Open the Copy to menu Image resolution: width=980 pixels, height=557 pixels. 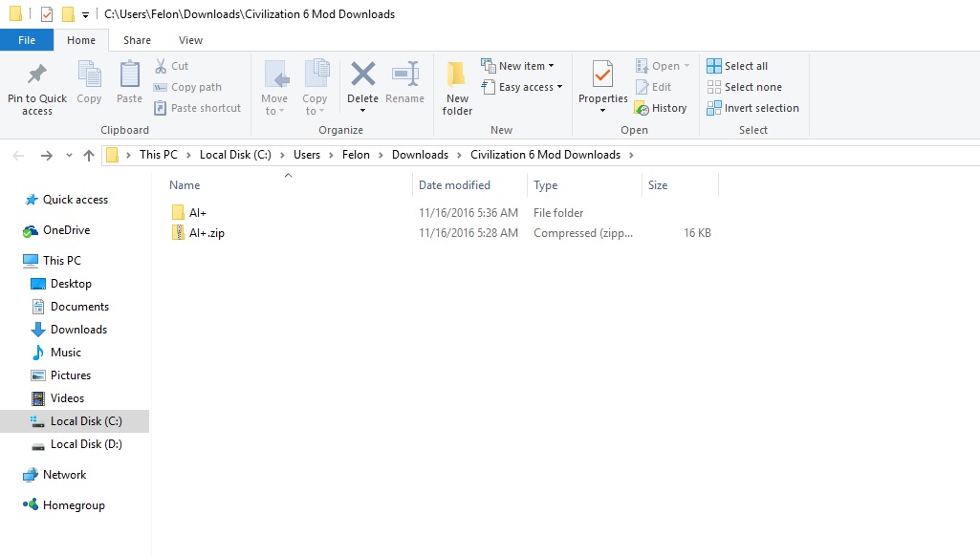315,88
